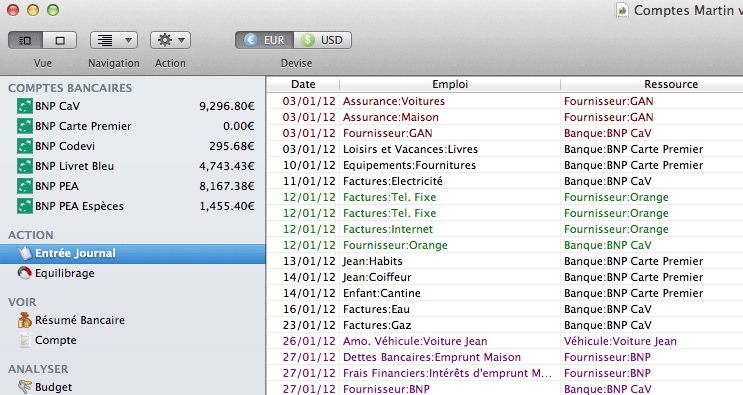Click the 13/01/12 date cell
Image resolution: width=743 pixels, height=395 pixels.
coord(309,261)
